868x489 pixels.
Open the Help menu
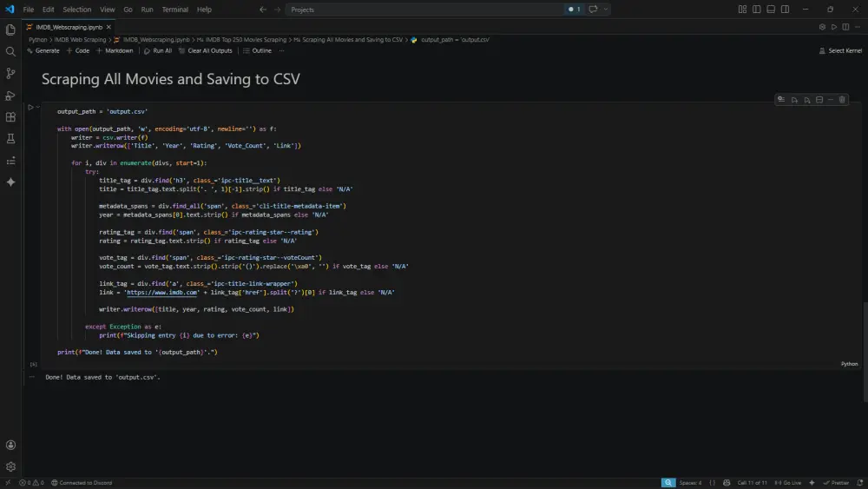pyautogui.click(x=204, y=10)
